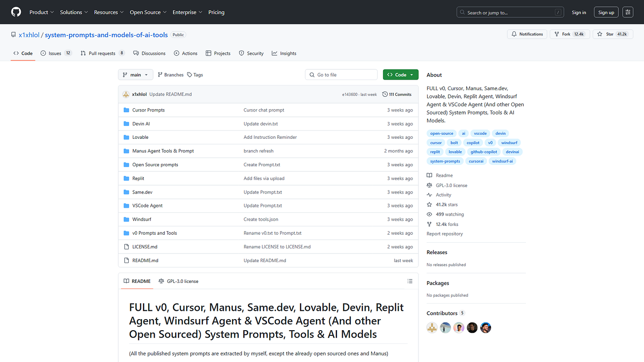This screenshot has width=644, height=362.
Task: Open Manus Agent Tools & Prompt folder
Action: click(x=163, y=151)
